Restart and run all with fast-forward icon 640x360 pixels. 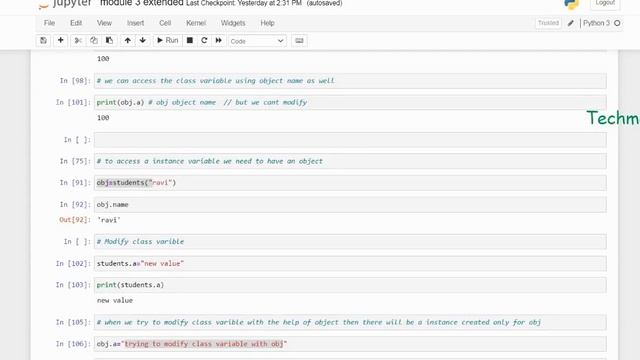219,40
